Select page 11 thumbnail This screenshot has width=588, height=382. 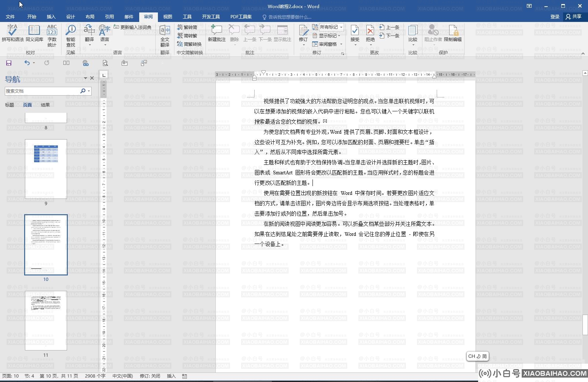click(x=46, y=320)
